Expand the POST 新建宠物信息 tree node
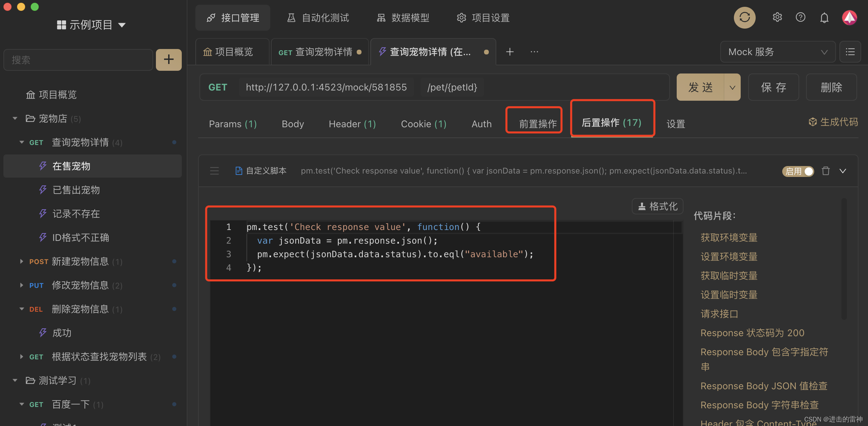 coord(21,261)
